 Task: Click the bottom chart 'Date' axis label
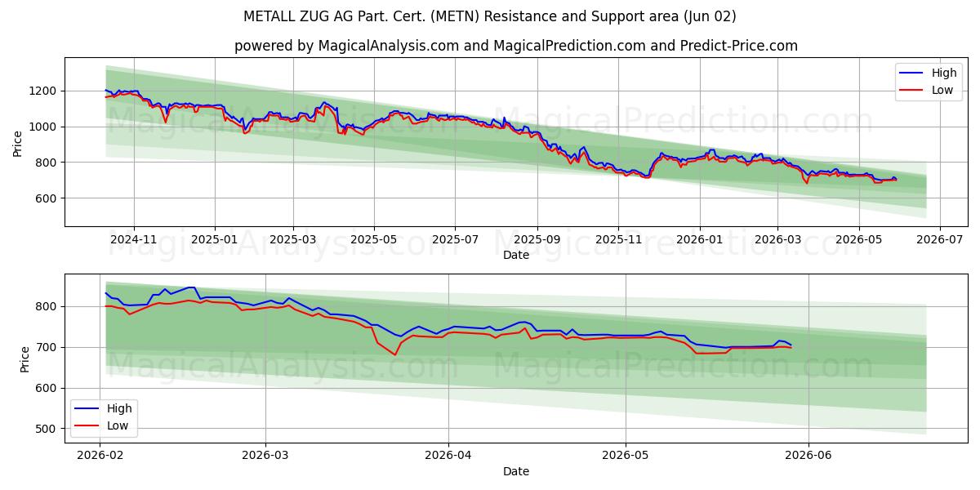(516, 471)
